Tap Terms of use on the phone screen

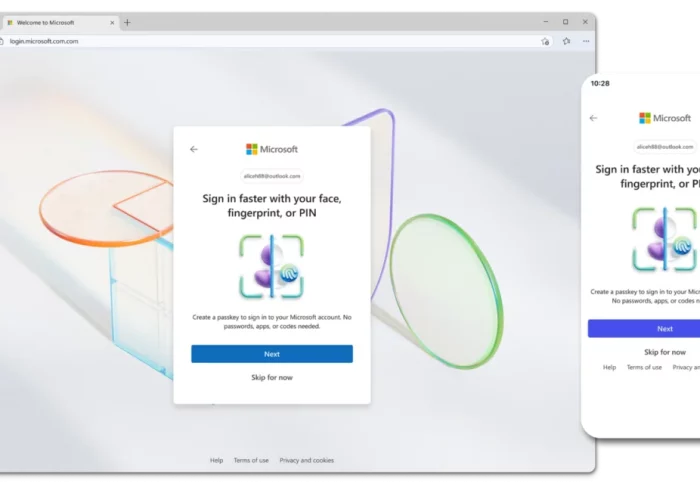pos(644,367)
